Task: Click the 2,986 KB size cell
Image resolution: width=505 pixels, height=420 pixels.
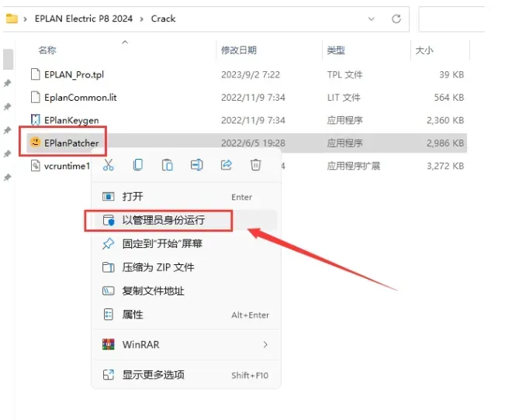Action: (x=445, y=143)
